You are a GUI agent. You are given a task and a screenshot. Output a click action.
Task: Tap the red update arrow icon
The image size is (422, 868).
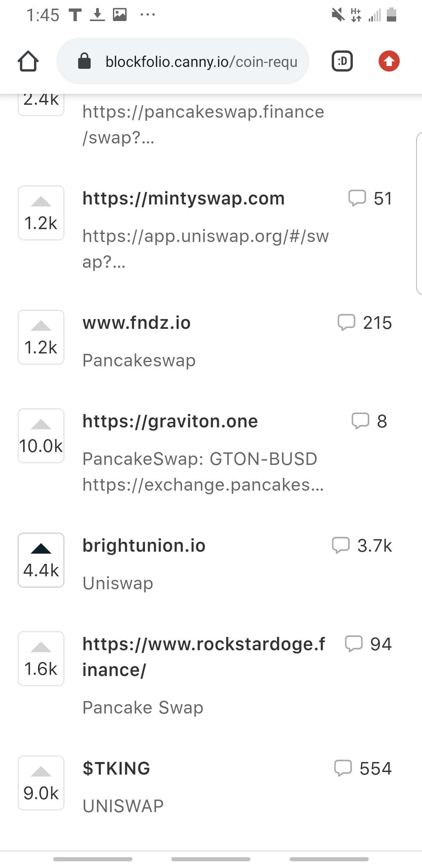click(389, 61)
